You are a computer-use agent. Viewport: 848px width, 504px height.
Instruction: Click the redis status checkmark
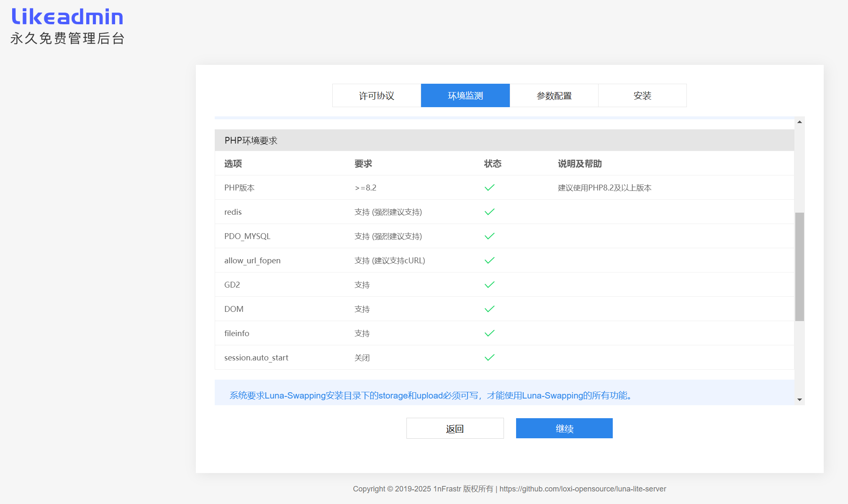tap(489, 212)
